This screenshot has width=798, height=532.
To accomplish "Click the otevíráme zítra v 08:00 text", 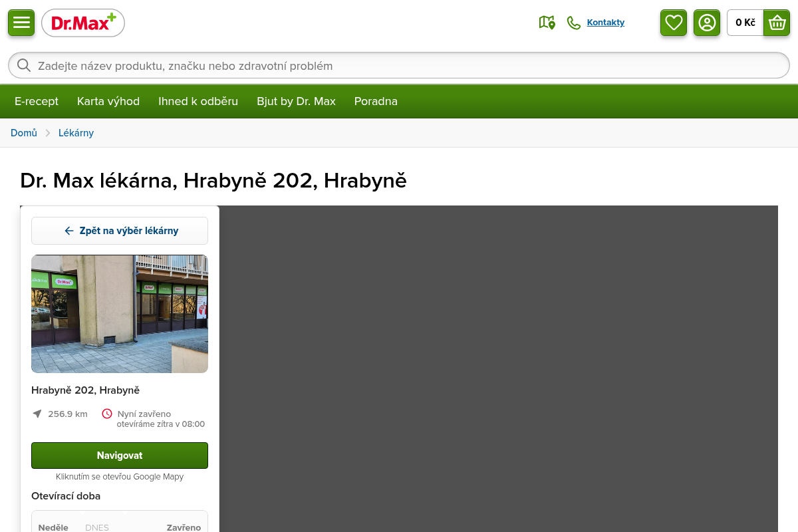I will point(161,424).
